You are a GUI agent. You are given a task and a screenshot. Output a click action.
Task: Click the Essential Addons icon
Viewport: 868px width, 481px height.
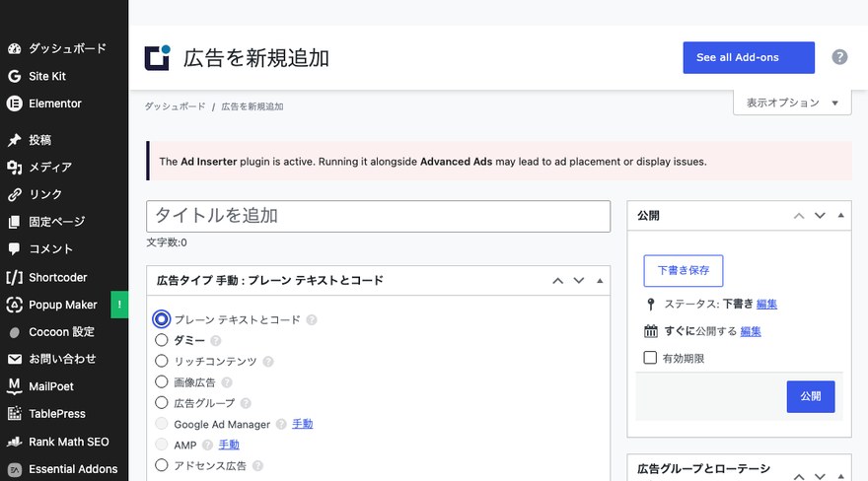(x=15, y=469)
